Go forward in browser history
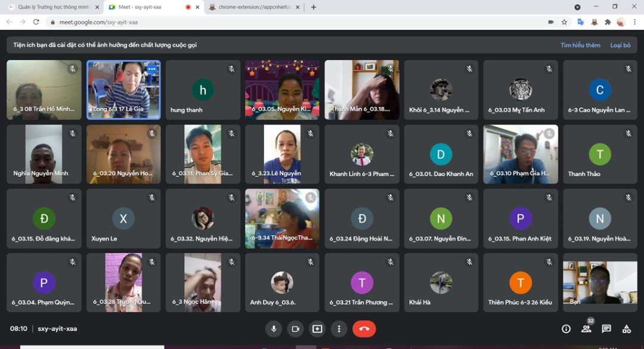The width and height of the screenshot is (644, 349). click(x=23, y=22)
